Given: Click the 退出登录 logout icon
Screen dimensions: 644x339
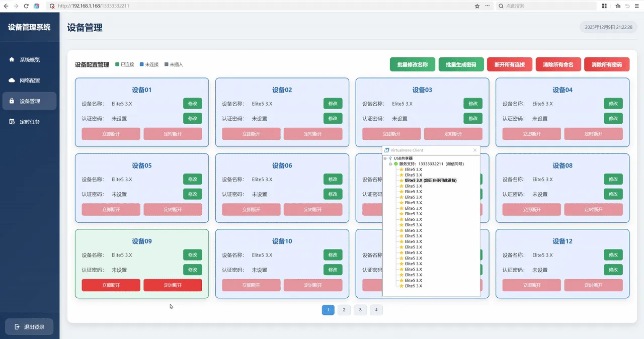Looking at the screenshot, I should point(17,327).
